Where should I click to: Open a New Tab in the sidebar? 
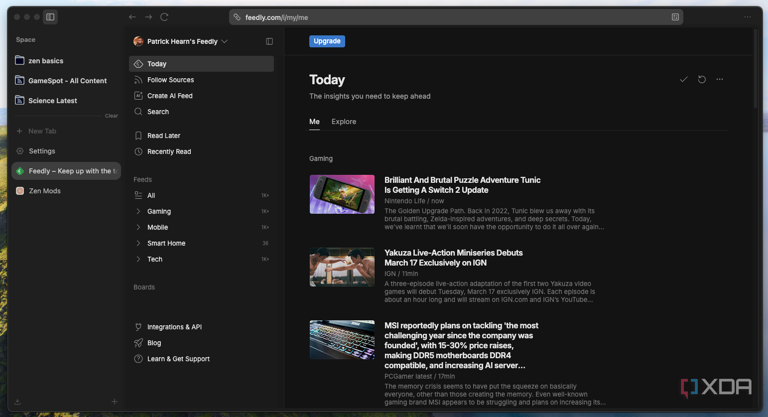tap(66, 131)
